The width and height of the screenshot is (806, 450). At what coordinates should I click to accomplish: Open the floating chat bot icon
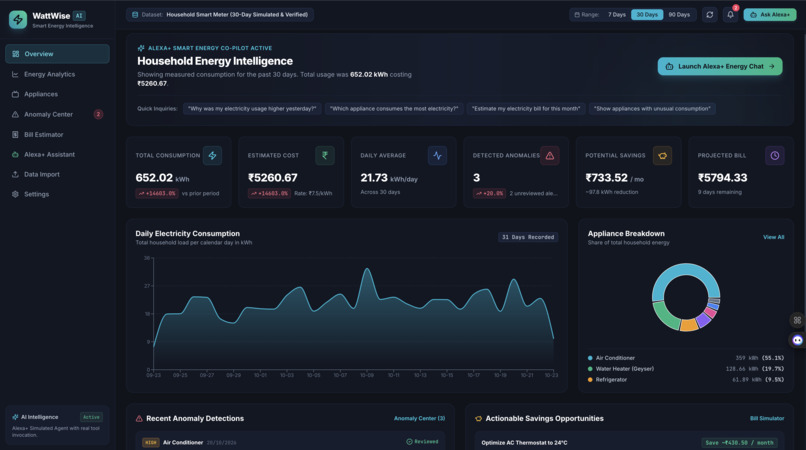(797, 340)
